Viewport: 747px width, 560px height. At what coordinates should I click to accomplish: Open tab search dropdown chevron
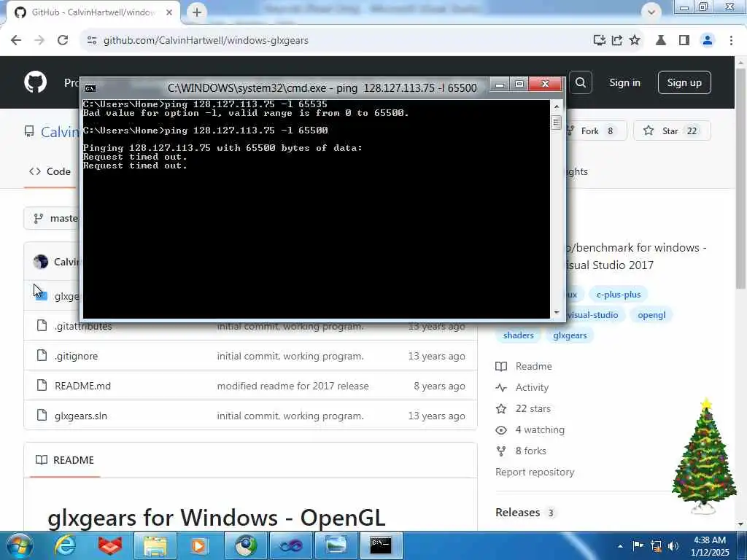click(x=651, y=12)
